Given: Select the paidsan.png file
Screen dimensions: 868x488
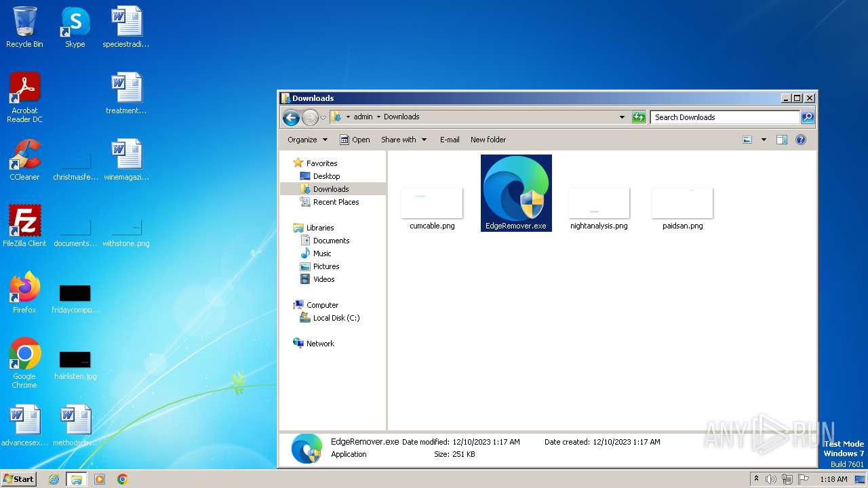Looking at the screenshot, I should 682,207.
